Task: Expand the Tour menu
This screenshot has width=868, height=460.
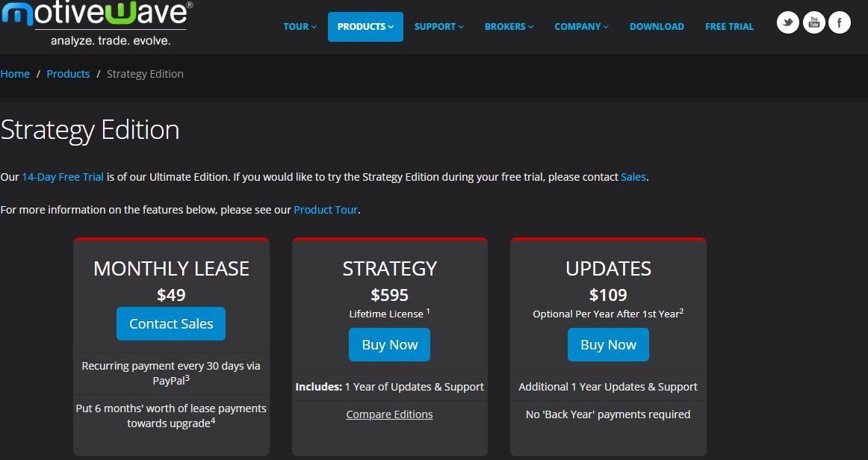Action: coord(300,27)
